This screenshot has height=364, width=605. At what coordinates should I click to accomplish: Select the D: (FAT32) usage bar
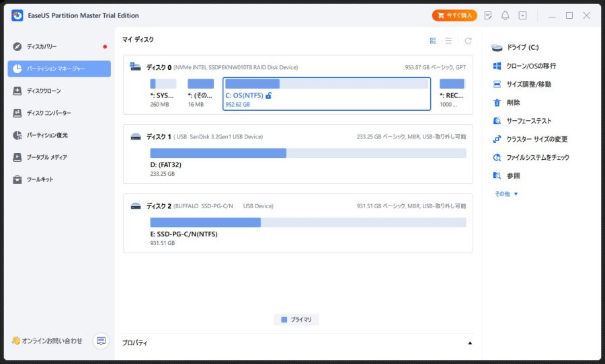pyautogui.click(x=308, y=153)
